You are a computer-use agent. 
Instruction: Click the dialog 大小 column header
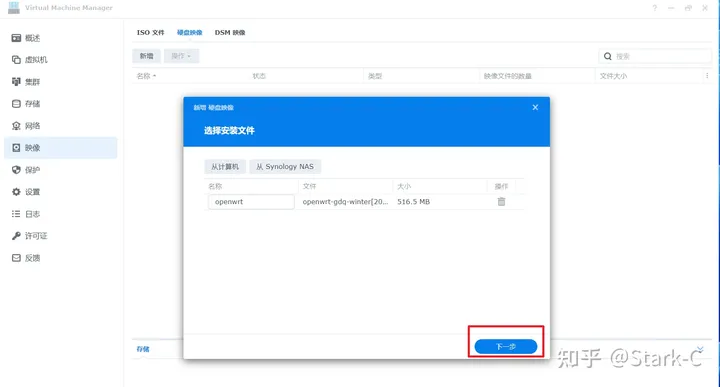coord(404,186)
